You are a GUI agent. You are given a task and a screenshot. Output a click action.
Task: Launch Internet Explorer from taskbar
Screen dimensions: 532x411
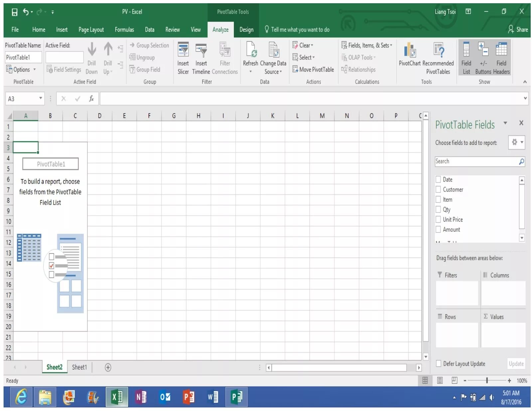21,397
